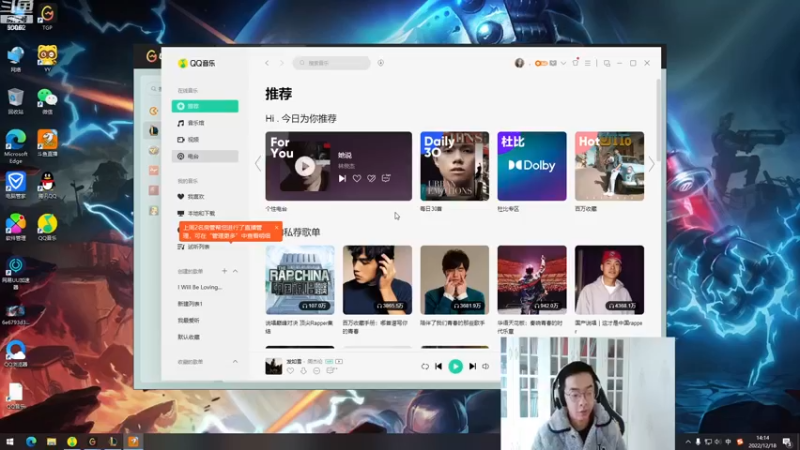Open the 回收站 Recycle Bin icon

tap(15, 101)
